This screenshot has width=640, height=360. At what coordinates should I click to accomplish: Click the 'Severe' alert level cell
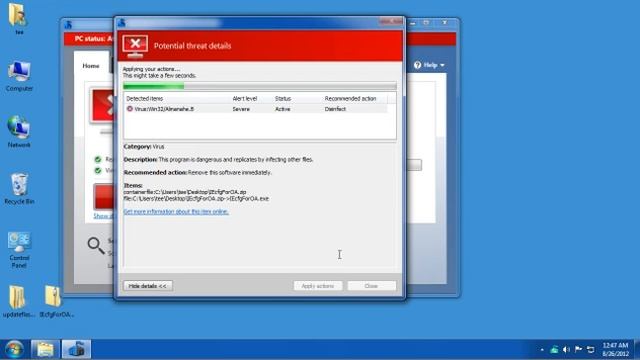241,109
